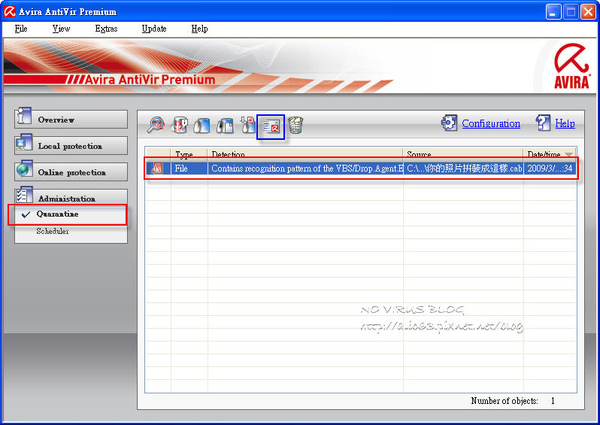This screenshot has height=425, width=600.
Task: Open the File menu
Action: (x=21, y=29)
